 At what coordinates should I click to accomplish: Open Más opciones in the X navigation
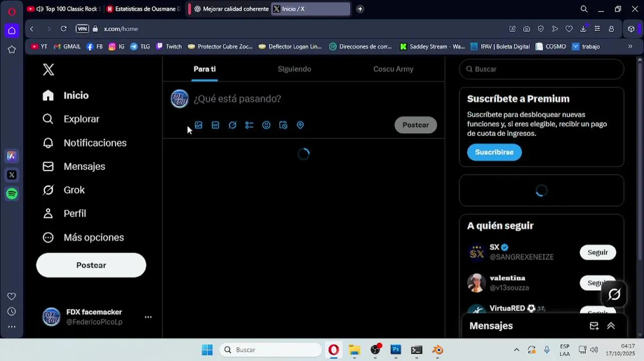click(83, 237)
